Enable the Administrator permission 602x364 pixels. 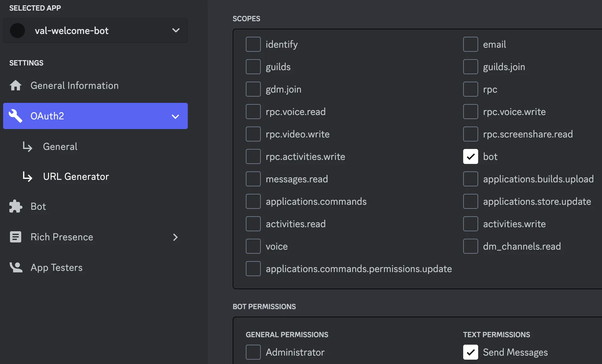point(253,352)
